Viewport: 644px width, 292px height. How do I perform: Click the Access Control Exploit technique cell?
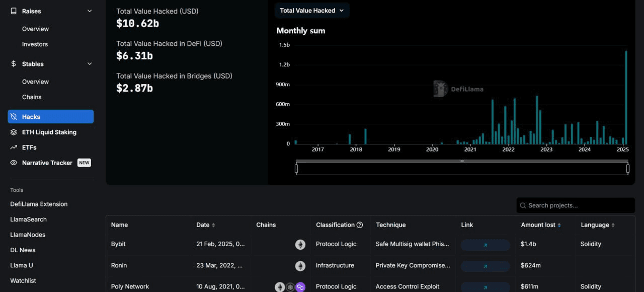pos(408,286)
